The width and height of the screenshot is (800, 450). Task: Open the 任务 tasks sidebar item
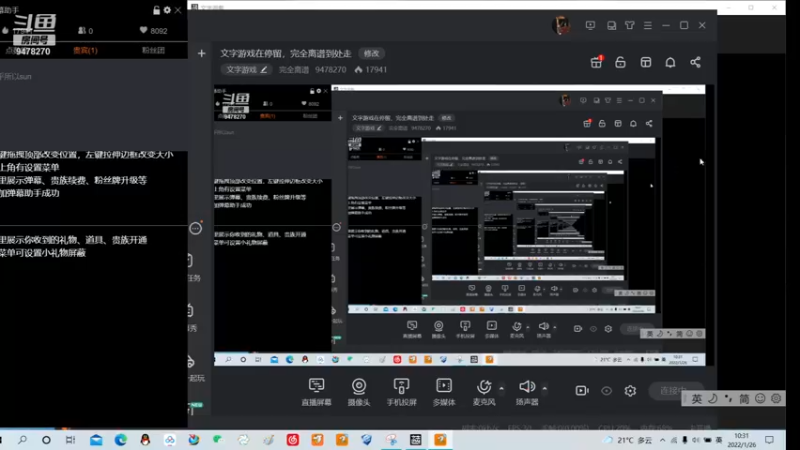click(194, 268)
